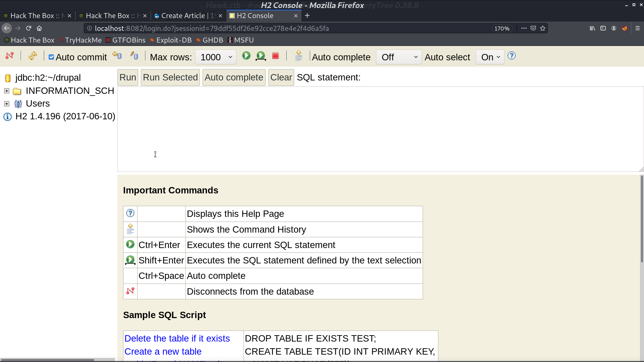Click the 170% zoom level indicator

502,28
